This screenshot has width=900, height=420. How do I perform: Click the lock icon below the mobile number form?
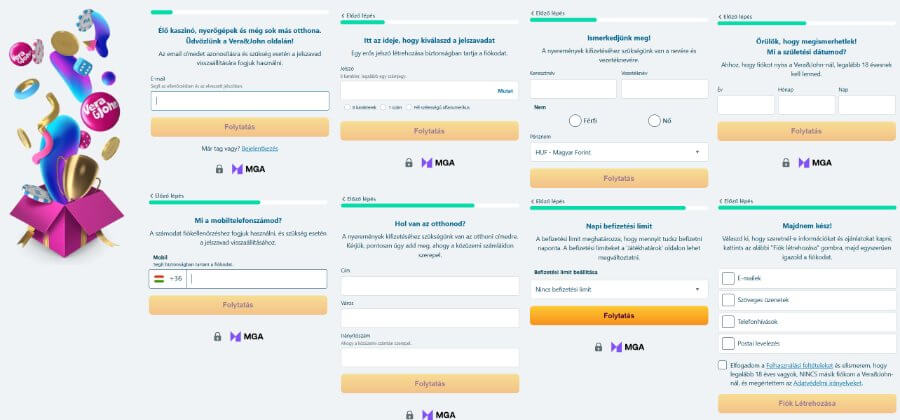click(218, 336)
